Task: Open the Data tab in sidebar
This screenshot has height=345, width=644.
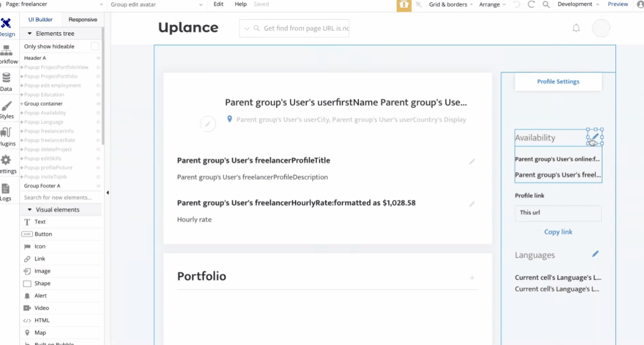Action: (x=6, y=81)
